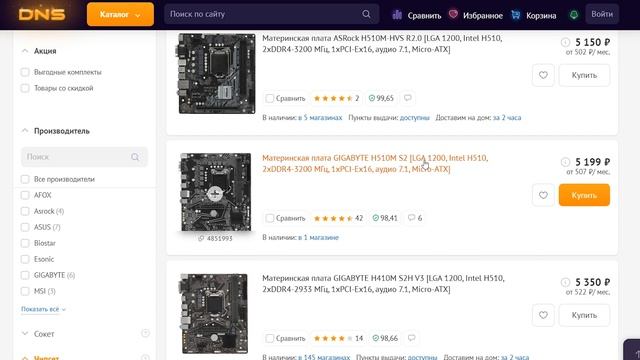Check the Asrock manufacturer checkbox
640x360 pixels.
(25, 211)
